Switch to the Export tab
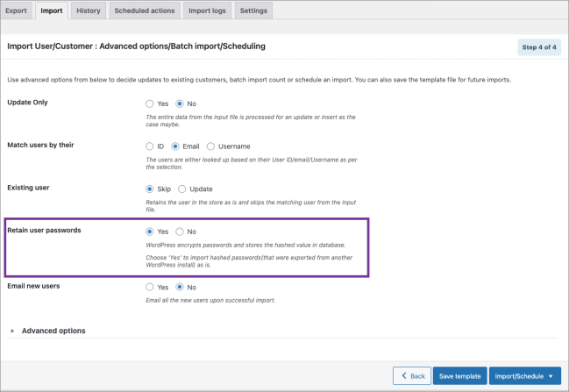 tap(17, 11)
